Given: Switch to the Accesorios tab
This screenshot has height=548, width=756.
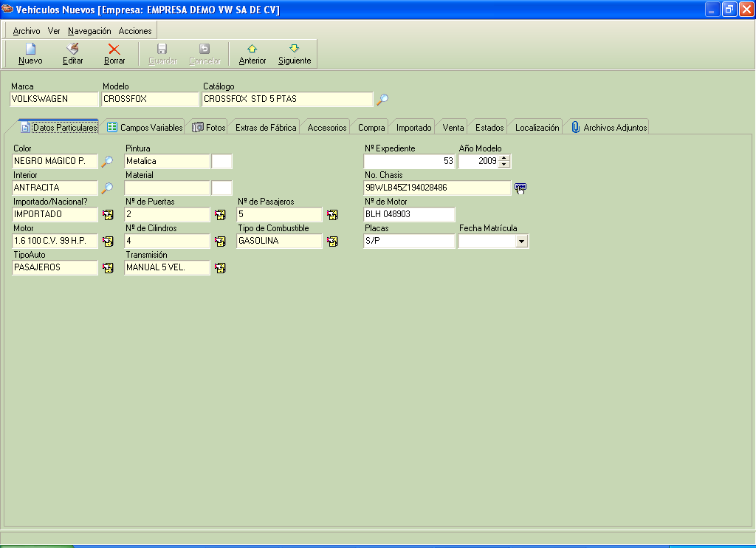Looking at the screenshot, I should coord(327,127).
